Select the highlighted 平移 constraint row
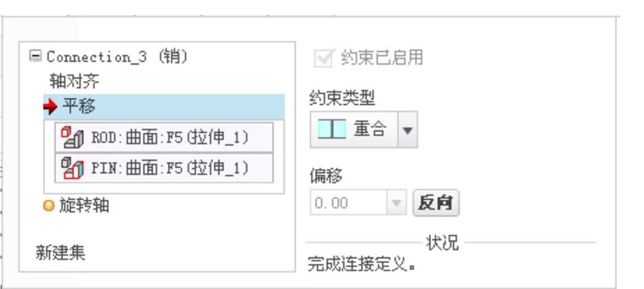The image size is (644, 289). click(164, 107)
